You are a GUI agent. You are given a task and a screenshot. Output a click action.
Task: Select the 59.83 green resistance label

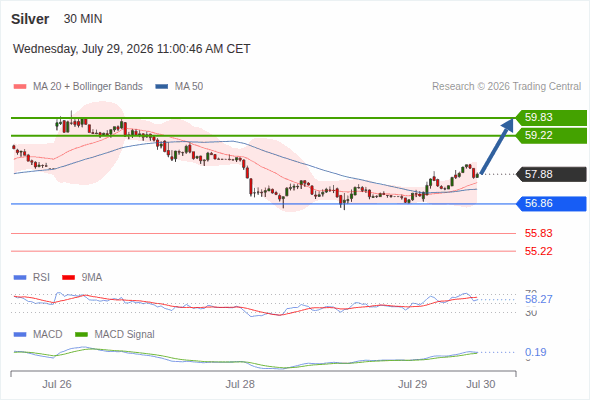[x=551, y=117]
